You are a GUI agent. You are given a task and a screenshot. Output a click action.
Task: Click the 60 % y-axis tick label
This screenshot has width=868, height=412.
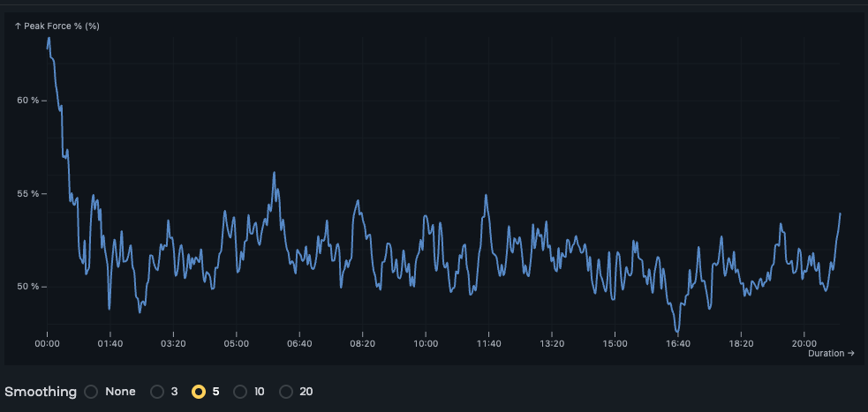click(30, 101)
